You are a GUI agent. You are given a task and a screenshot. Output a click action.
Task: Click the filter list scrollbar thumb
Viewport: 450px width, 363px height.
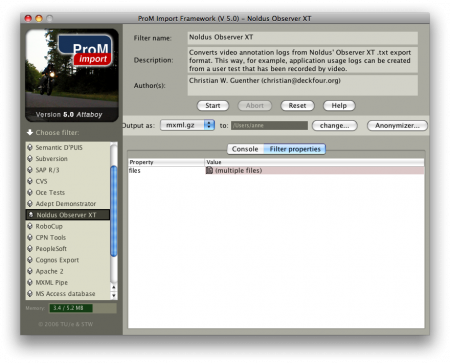click(x=114, y=211)
